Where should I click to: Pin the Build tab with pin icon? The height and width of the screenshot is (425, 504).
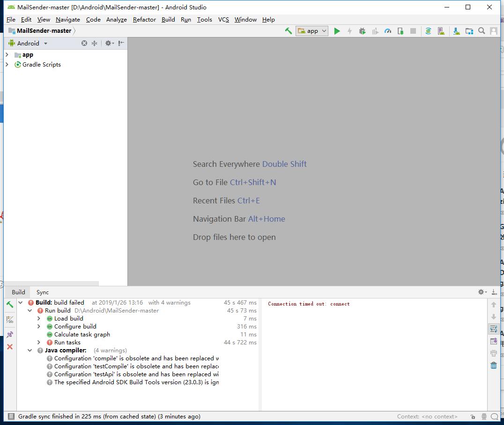(10, 335)
